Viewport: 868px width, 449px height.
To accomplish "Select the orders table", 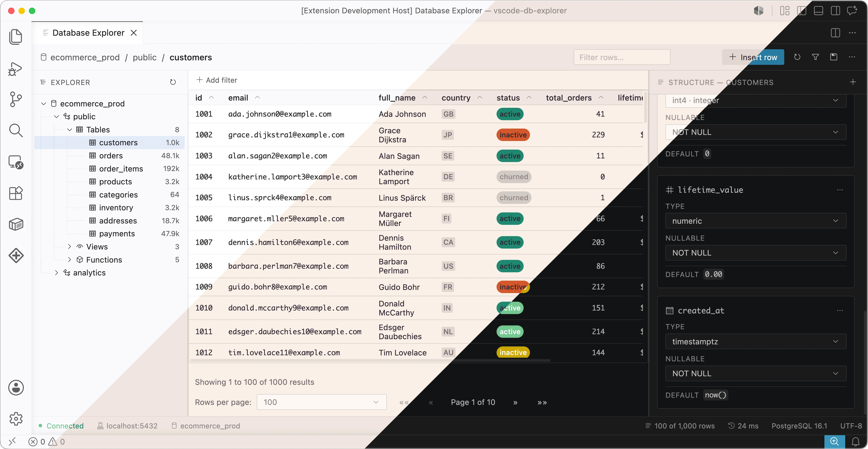I will (109, 156).
